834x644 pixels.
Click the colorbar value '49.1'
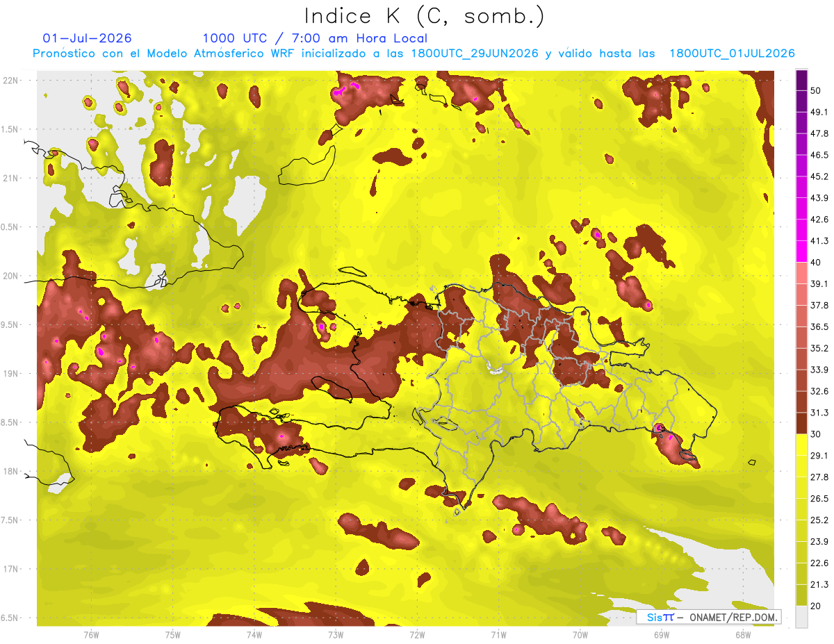coord(819,112)
